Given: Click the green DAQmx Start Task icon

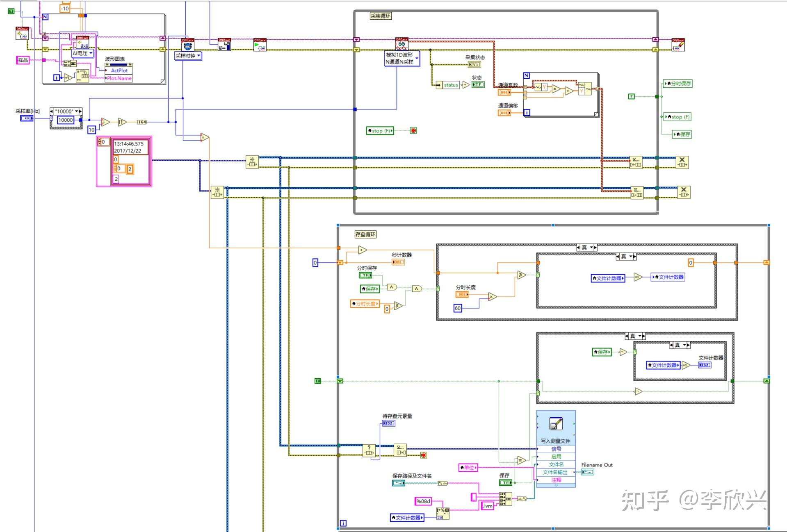Looking at the screenshot, I should [x=261, y=45].
